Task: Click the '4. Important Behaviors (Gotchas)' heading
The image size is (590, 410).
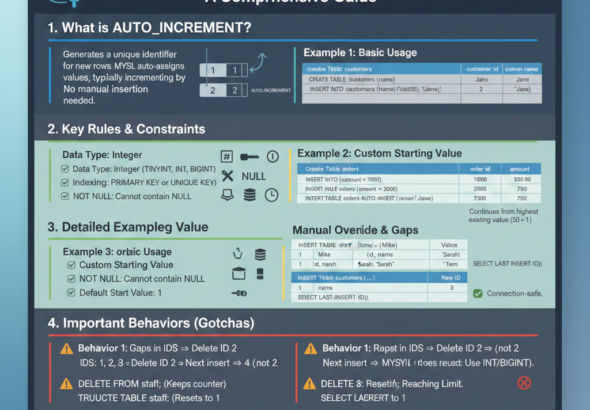Action: point(151,323)
